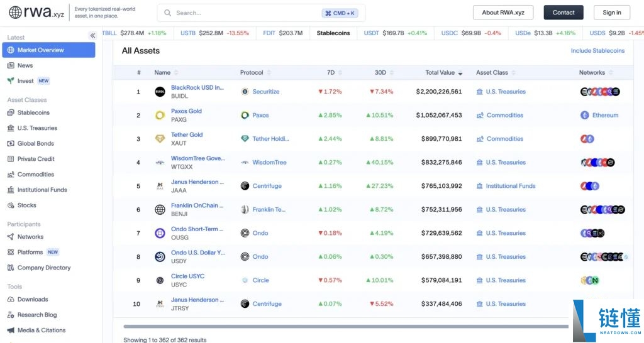Open BlackRock USD In... asset link
This screenshot has width=644, height=343.
click(x=197, y=87)
